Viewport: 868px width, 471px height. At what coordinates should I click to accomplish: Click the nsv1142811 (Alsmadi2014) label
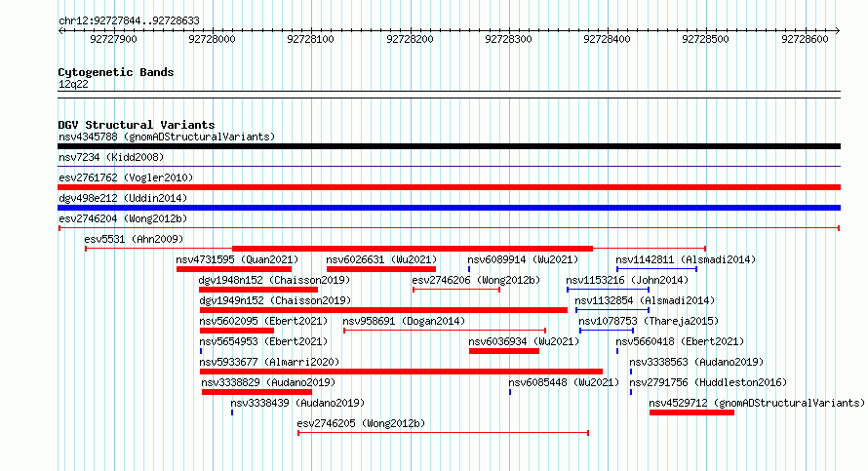point(686,259)
